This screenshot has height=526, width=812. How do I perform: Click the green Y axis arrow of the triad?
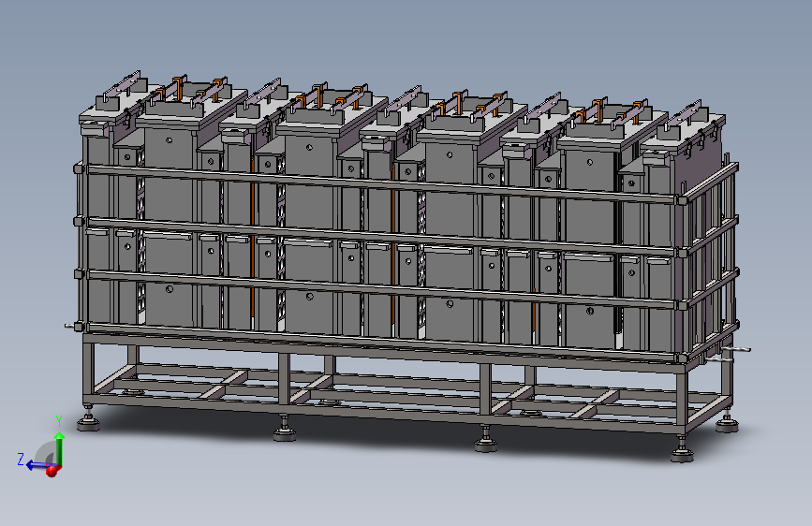(x=60, y=448)
